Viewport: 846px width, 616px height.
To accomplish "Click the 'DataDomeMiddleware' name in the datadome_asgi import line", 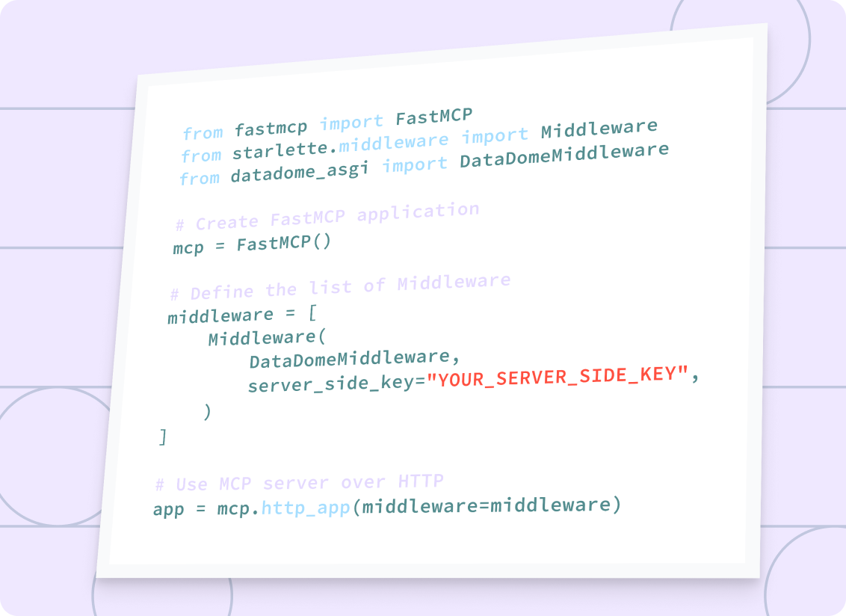I will 564,155.
